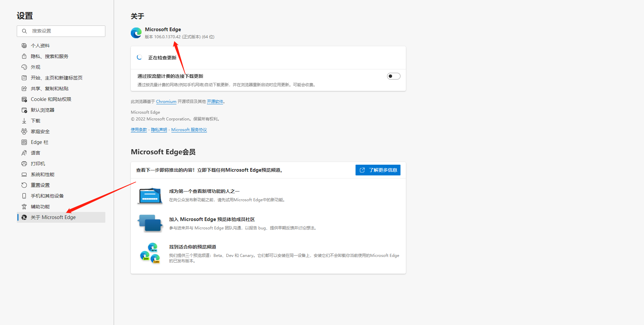Click the heading 找到适合你的预览频道
This screenshot has width=644, height=325.
[193, 247]
